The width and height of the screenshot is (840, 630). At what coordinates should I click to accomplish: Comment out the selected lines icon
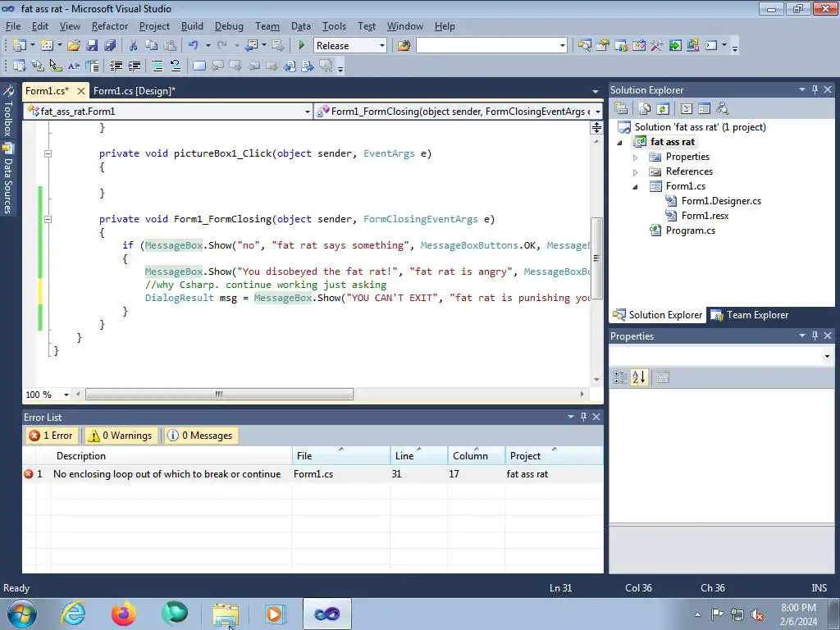[157, 66]
